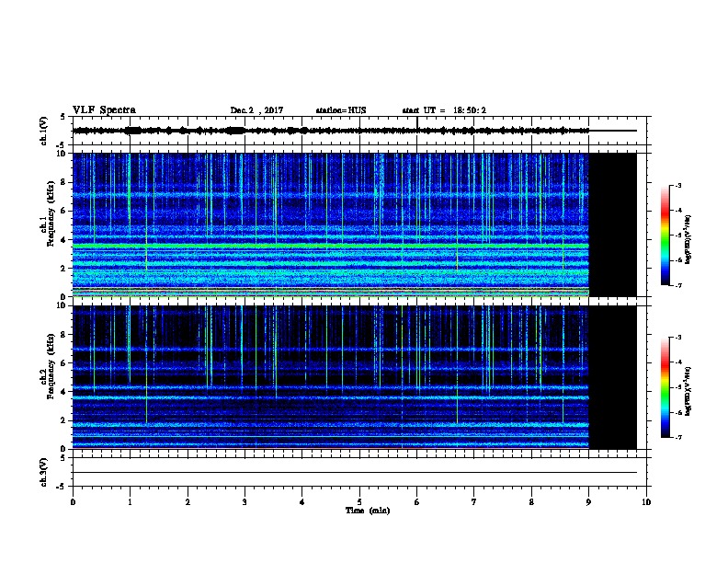Screen dimensions: 728x563
Task: Click the x-axis tick label '6'
Action: pyautogui.click(x=416, y=501)
